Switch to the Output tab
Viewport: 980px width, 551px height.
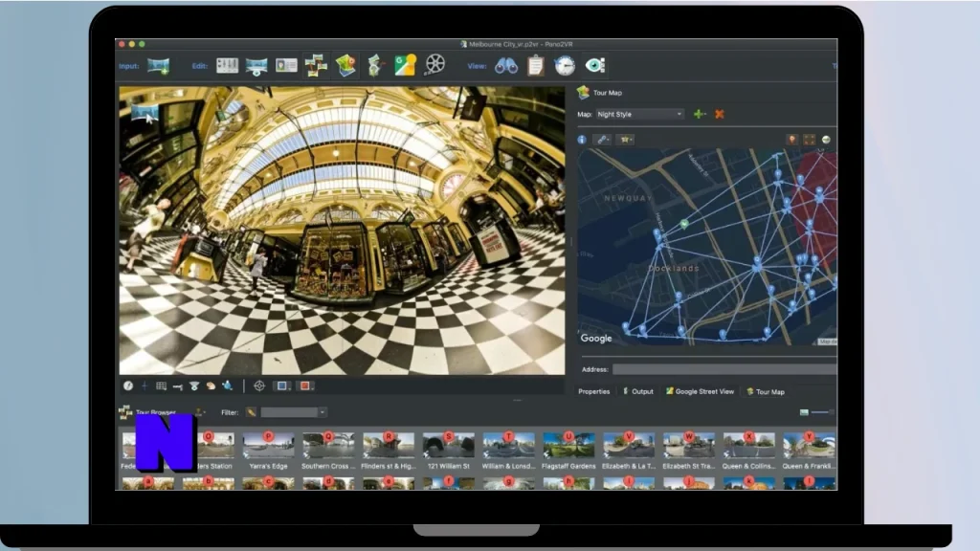(x=638, y=391)
